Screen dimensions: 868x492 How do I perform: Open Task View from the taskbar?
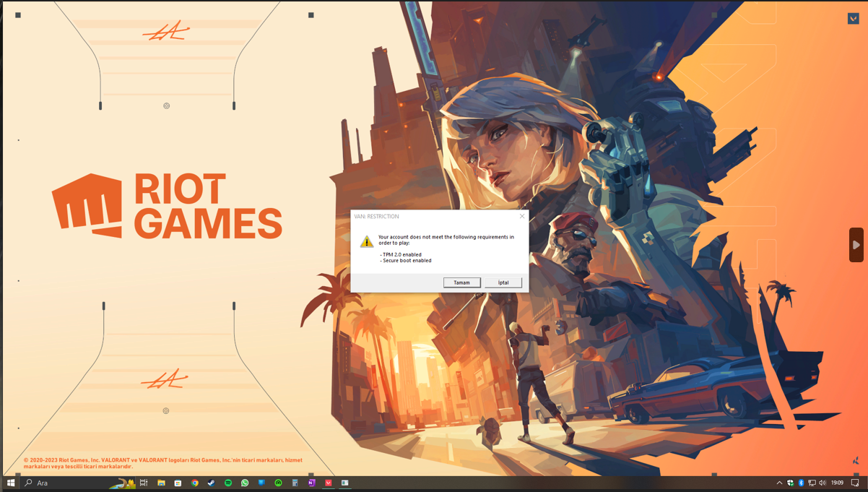(144, 483)
